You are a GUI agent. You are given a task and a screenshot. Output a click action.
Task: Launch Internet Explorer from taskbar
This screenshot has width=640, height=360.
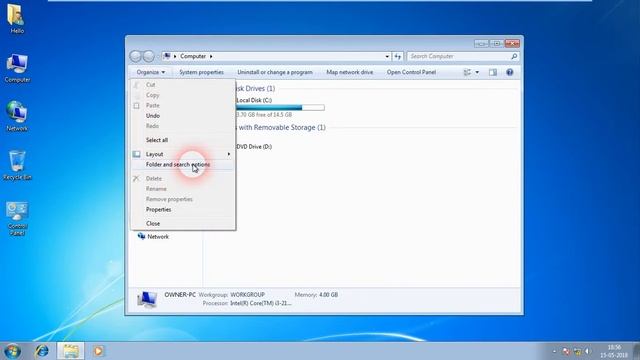click(42, 351)
